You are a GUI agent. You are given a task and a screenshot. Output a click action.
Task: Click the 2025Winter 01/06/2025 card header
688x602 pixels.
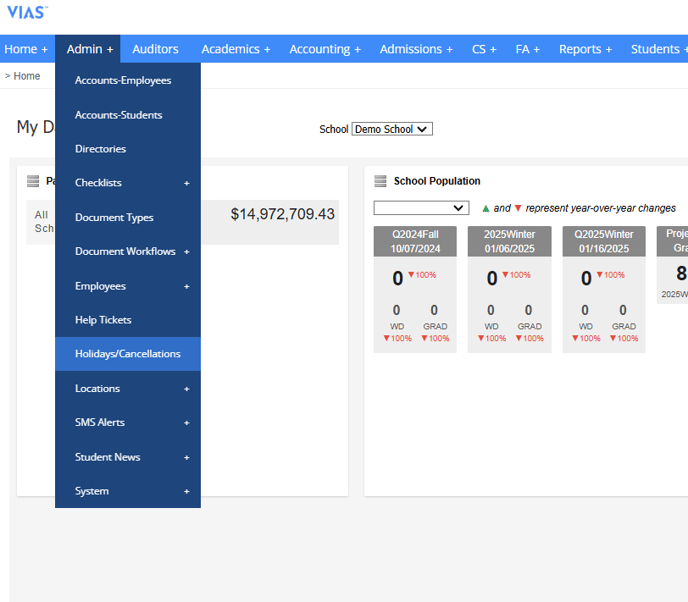pos(509,241)
